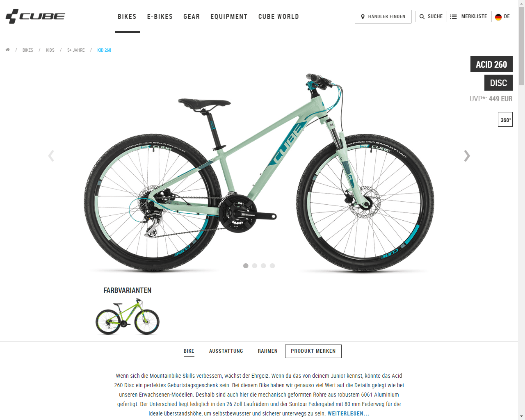Expand the description with WEITERLESEN

pyautogui.click(x=348, y=413)
